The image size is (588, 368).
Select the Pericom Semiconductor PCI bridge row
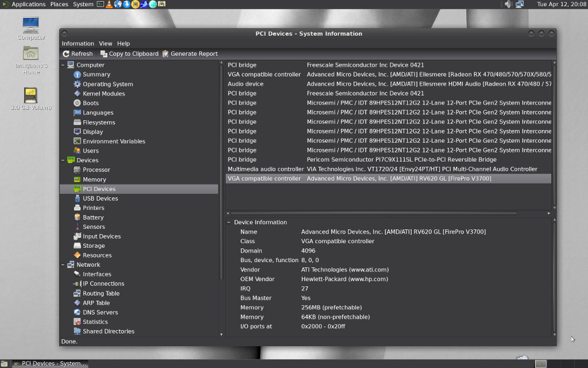(x=389, y=160)
